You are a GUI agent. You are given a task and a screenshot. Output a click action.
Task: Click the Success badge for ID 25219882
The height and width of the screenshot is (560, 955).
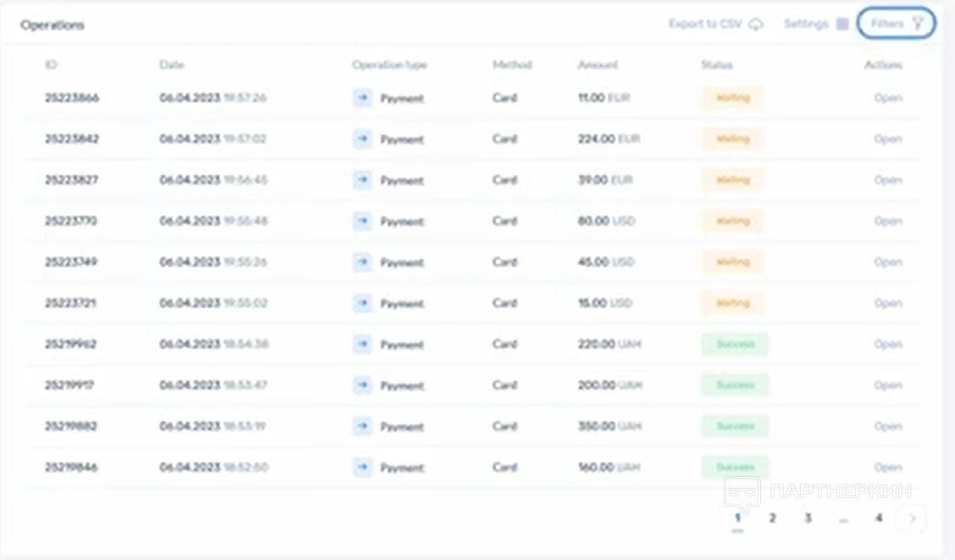click(736, 426)
